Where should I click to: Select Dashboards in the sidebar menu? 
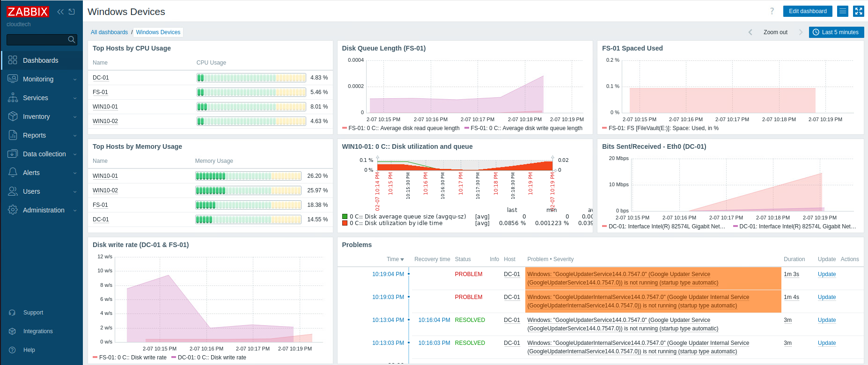coord(41,60)
